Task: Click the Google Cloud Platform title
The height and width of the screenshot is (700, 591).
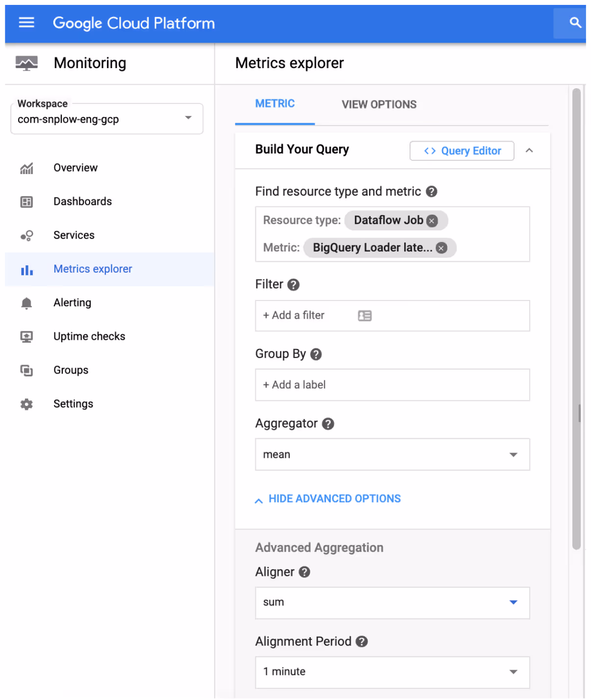Action: pos(134,23)
